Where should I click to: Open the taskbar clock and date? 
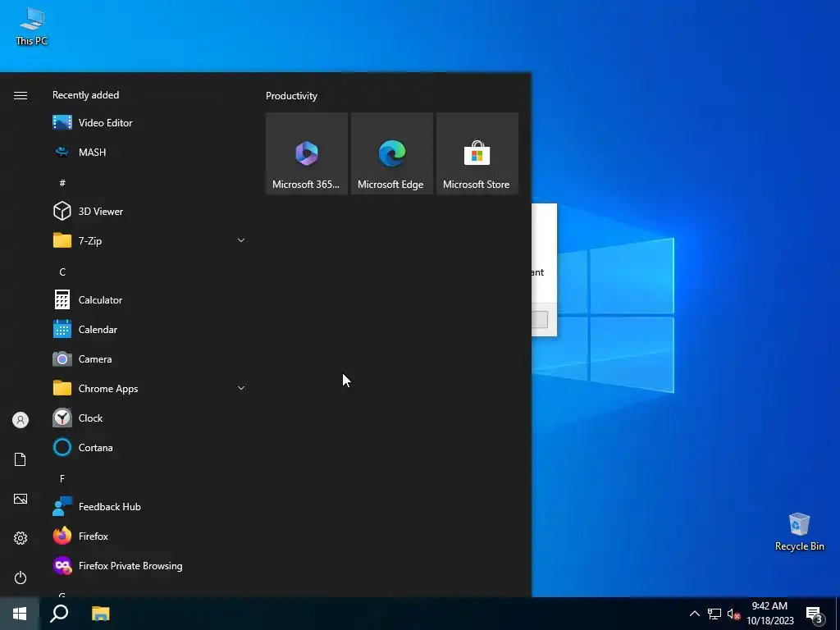coord(769,614)
